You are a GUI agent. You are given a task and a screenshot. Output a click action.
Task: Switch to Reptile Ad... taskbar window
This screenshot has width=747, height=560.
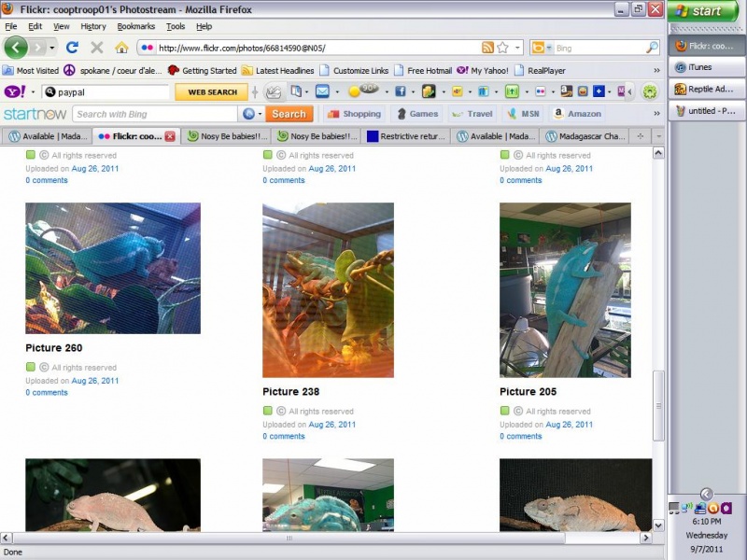(x=707, y=89)
